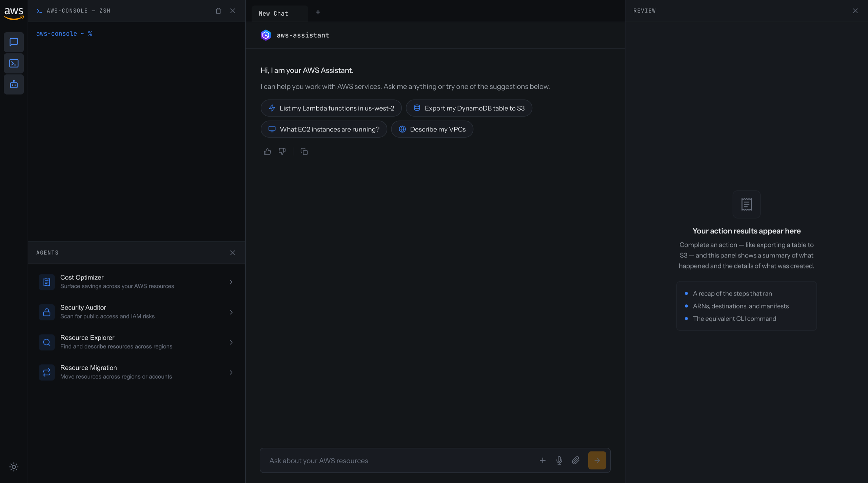
Task: Click the Cost Optimizer receipt icon
Action: (47, 282)
